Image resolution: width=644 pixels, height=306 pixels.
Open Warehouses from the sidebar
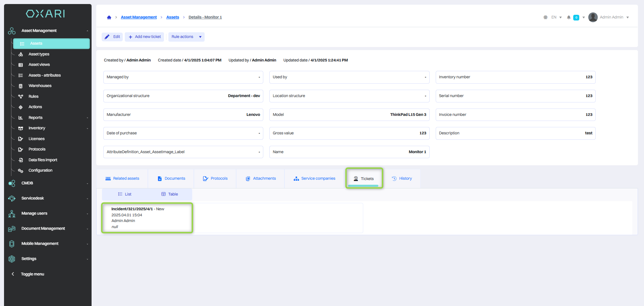40,86
